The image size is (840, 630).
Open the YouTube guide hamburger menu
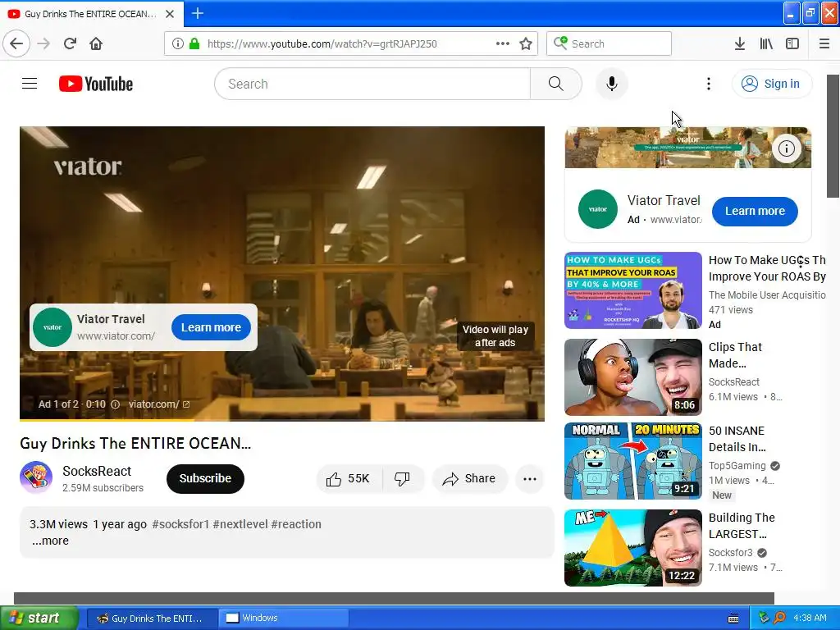coord(30,84)
